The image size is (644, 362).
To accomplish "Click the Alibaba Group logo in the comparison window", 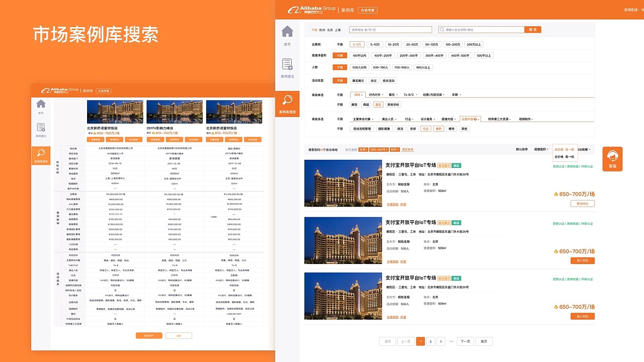I will pyautogui.click(x=60, y=90).
